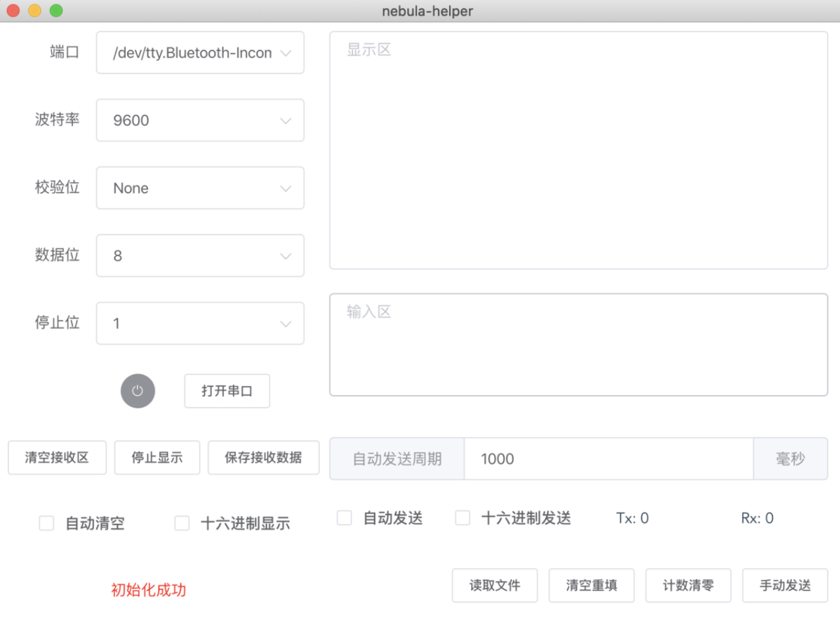The height and width of the screenshot is (622, 840).
Task: Click 读取文件 to read a file
Action: coord(495,585)
